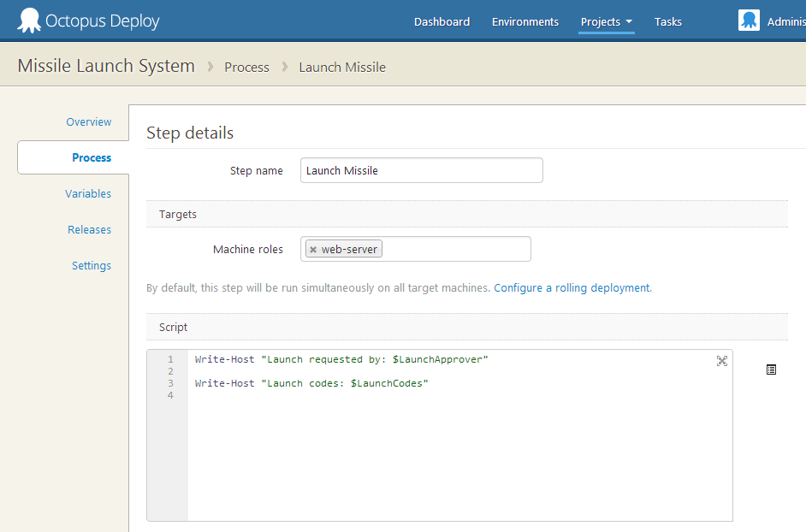Open the Variables sidebar tab
The height and width of the screenshot is (532, 806).
click(x=88, y=194)
